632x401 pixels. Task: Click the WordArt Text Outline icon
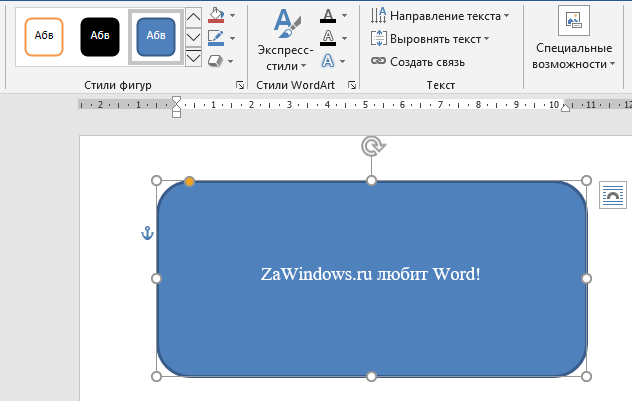[328, 38]
